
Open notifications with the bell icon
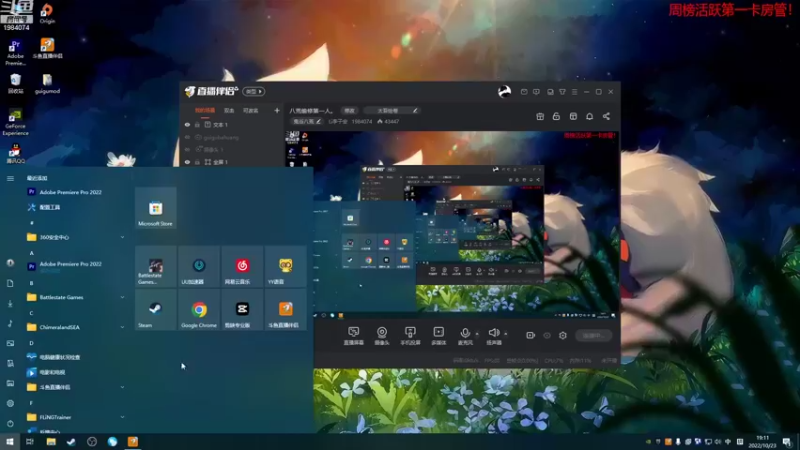(589, 116)
